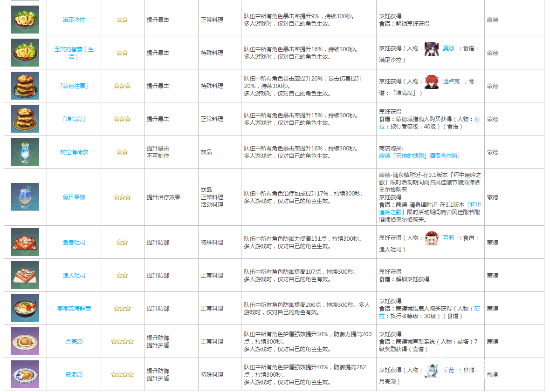Screen dimensions: 550x392
Task: Open the 「堆高高」 dish name link
Action: (x=74, y=119)
